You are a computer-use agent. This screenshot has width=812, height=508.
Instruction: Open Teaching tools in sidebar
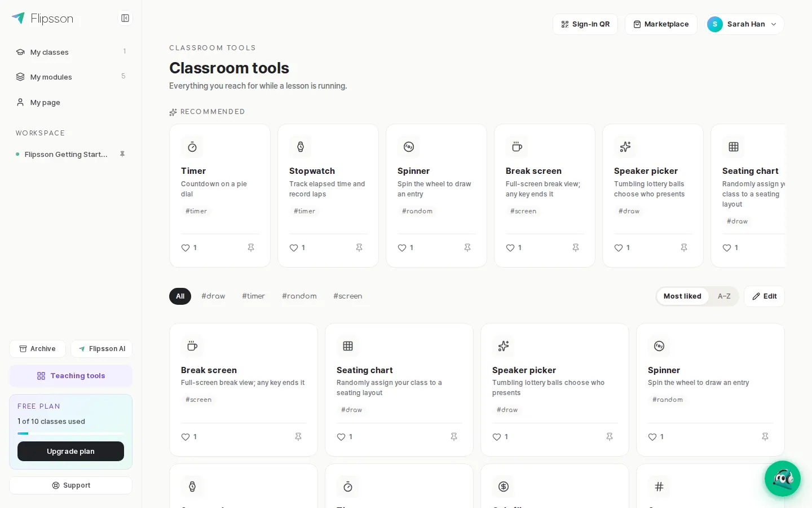(x=71, y=376)
